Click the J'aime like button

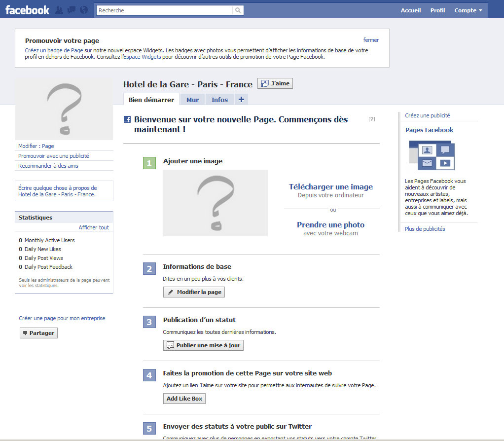pos(275,83)
